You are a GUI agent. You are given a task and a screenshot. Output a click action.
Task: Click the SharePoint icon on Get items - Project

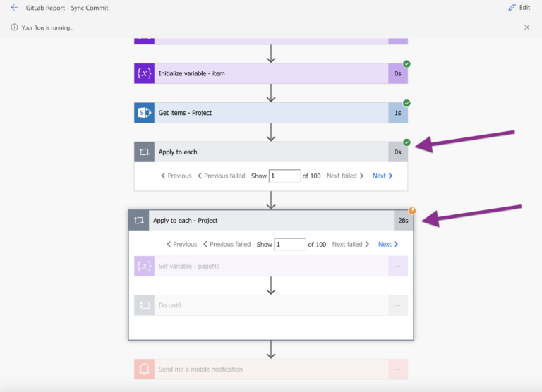pos(144,113)
